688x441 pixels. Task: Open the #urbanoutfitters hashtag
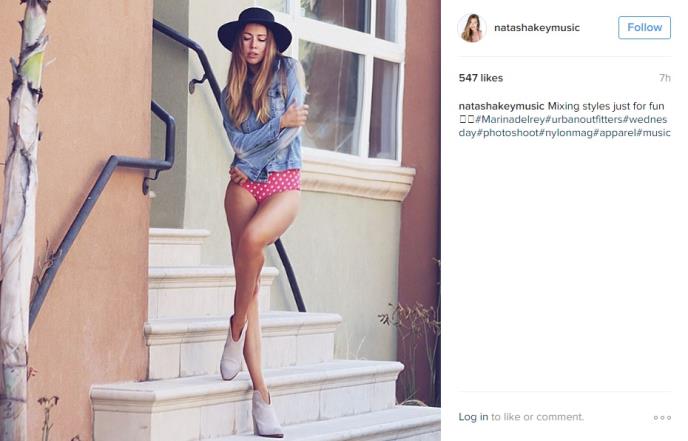pyautogui.click(x=584, y=119)
